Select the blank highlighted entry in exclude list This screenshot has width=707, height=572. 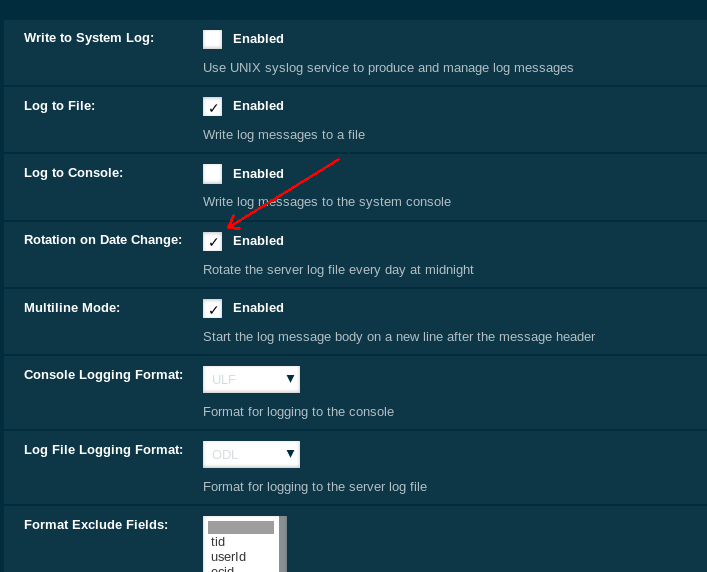point(240,527)
